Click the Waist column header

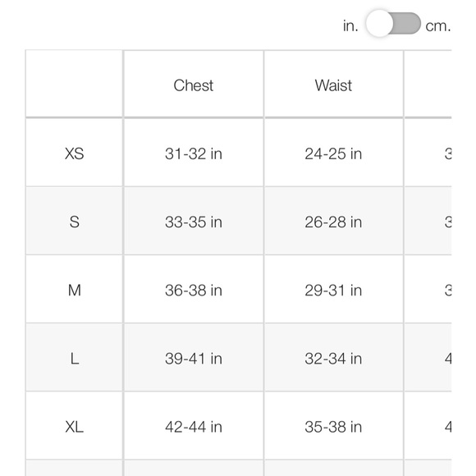point(333,85)
